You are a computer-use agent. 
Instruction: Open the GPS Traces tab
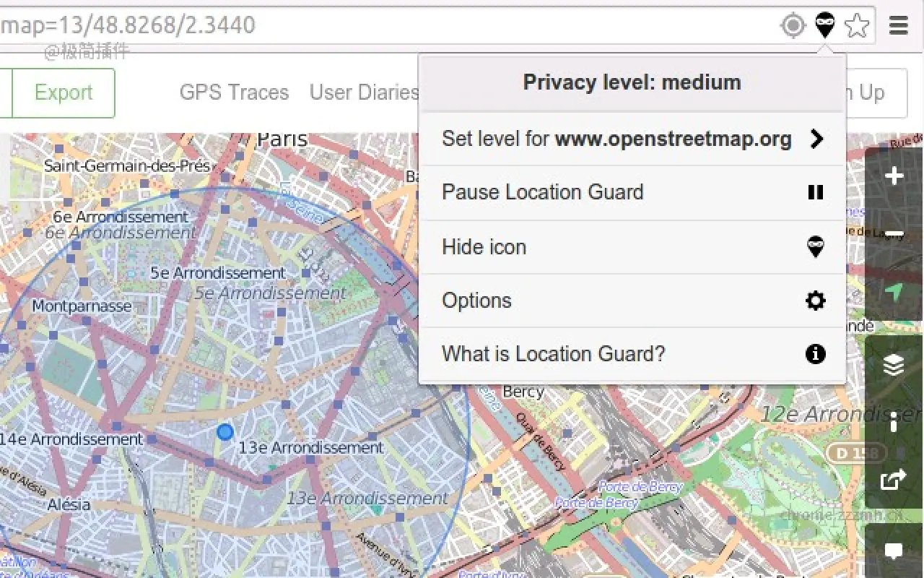[233, 92]
